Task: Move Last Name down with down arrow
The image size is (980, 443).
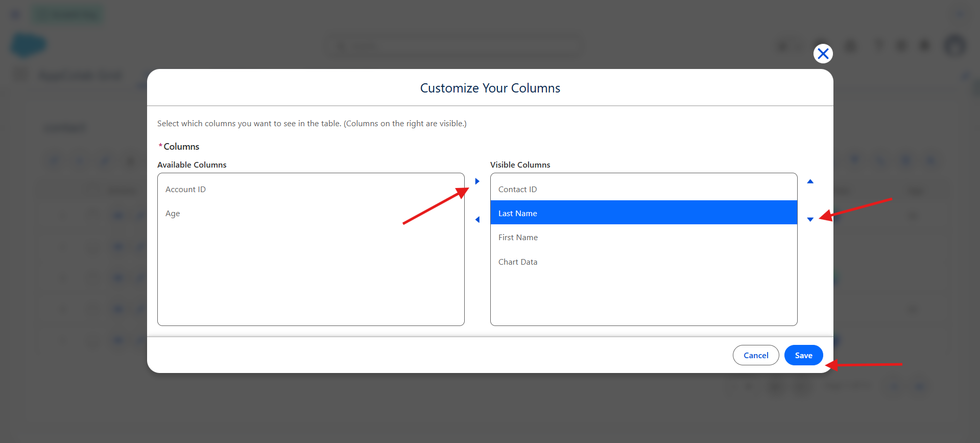Action: pyautogui.click(x=810, y=220)
